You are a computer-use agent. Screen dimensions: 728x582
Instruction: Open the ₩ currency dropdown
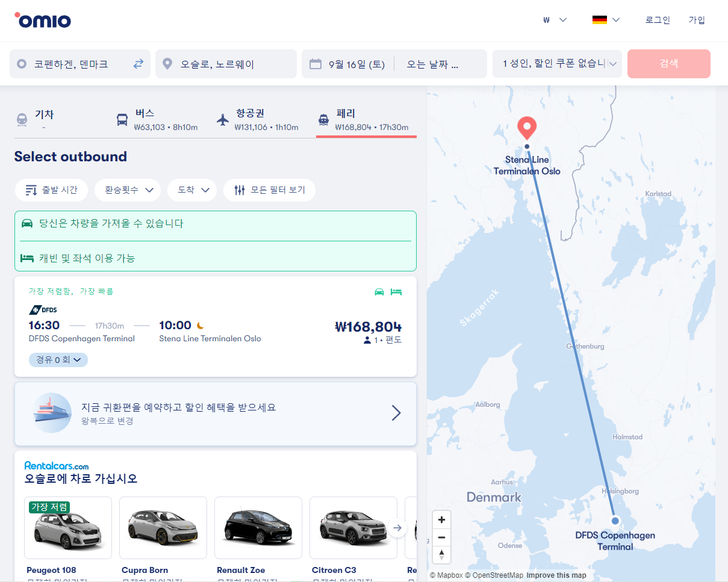555,20
